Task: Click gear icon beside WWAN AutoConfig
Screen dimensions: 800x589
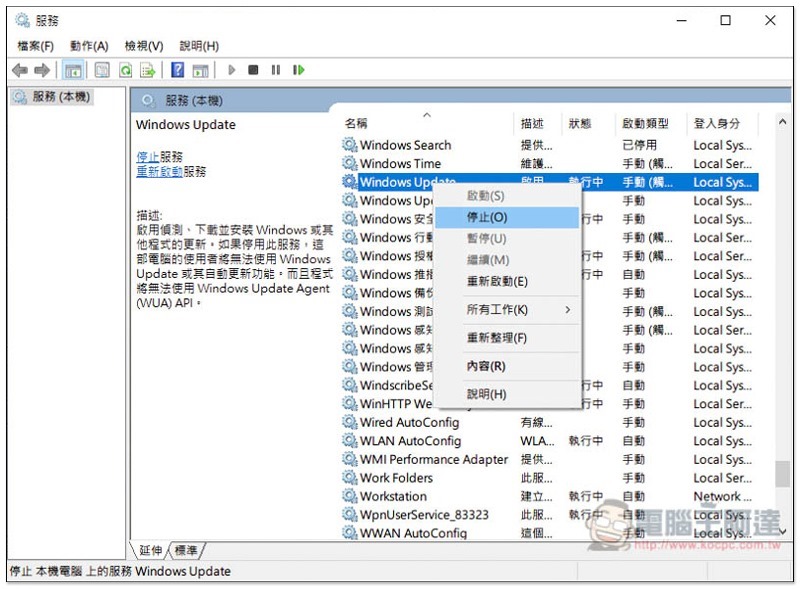Action: click(x=349, y=533)
